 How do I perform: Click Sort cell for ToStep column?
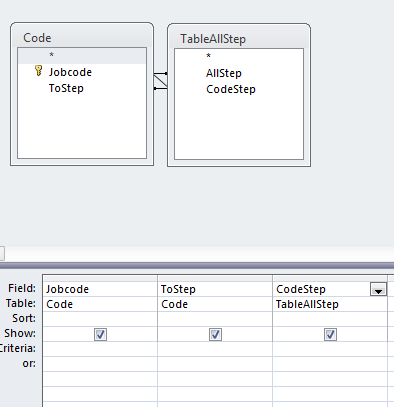[215, 319]
